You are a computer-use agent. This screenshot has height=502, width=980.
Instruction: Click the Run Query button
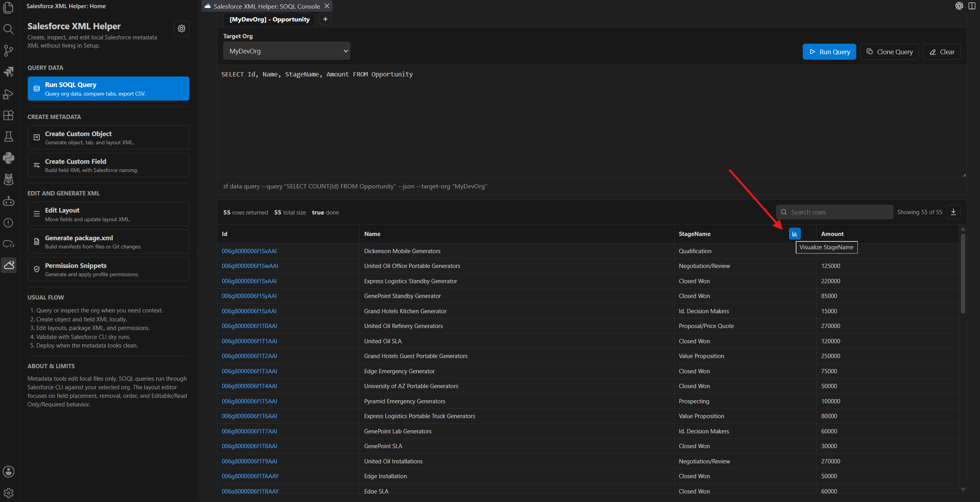point(829,52)
